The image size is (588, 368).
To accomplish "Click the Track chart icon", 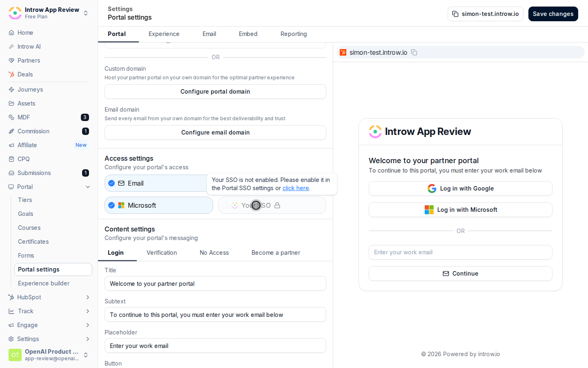I will point(11,311).
